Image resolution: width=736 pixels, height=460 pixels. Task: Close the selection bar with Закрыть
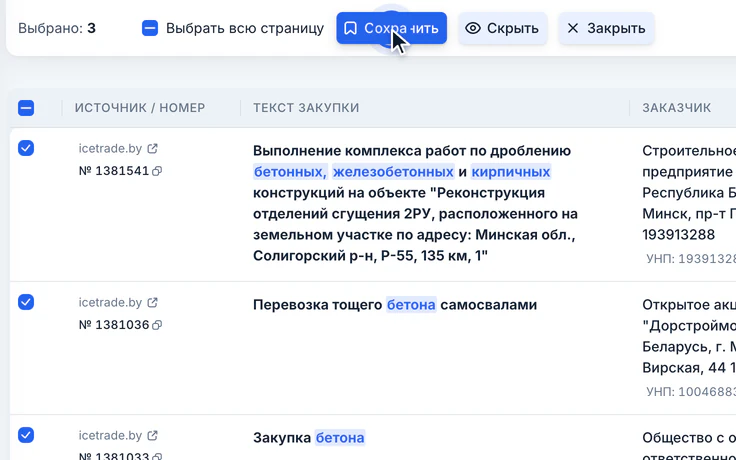pos(606,28)
